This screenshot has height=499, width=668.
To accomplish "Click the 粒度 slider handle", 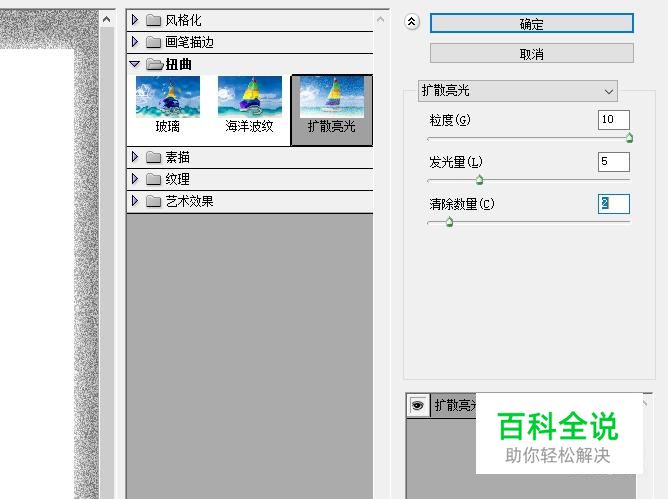I will 629,138.
